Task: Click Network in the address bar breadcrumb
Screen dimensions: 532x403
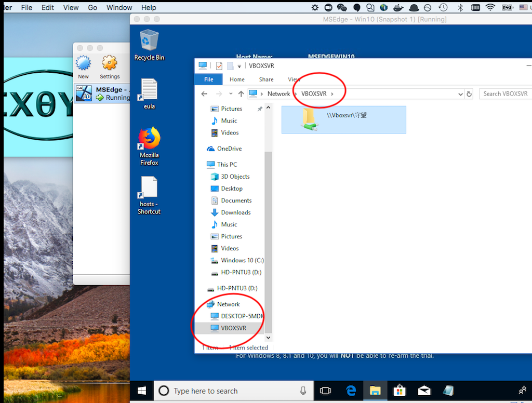Action: point(278,94)
